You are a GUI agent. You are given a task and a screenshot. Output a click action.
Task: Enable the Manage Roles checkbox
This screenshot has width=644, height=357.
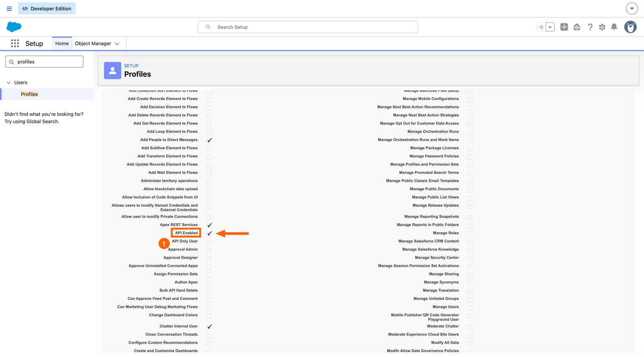click(470, 234)
